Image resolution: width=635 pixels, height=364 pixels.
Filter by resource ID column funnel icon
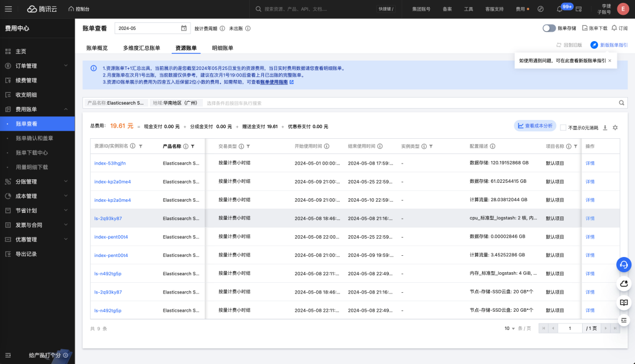coord(141,146)
